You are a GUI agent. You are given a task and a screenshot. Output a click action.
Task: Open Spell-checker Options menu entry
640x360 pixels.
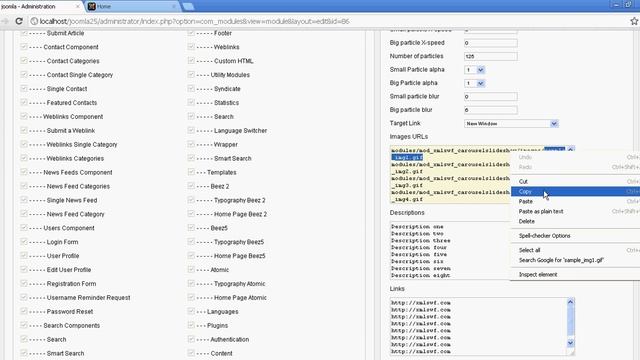click(575, 236)
